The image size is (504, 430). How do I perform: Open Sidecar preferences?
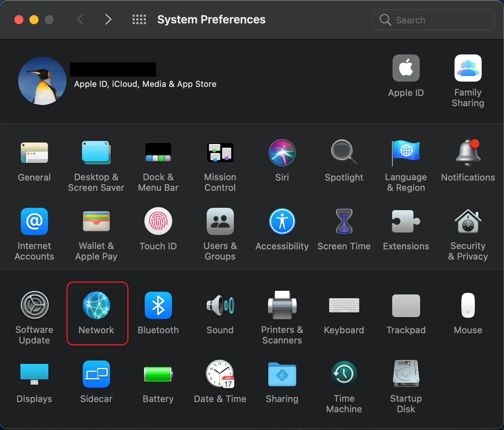pyautogui.click(x=96, y=382)
